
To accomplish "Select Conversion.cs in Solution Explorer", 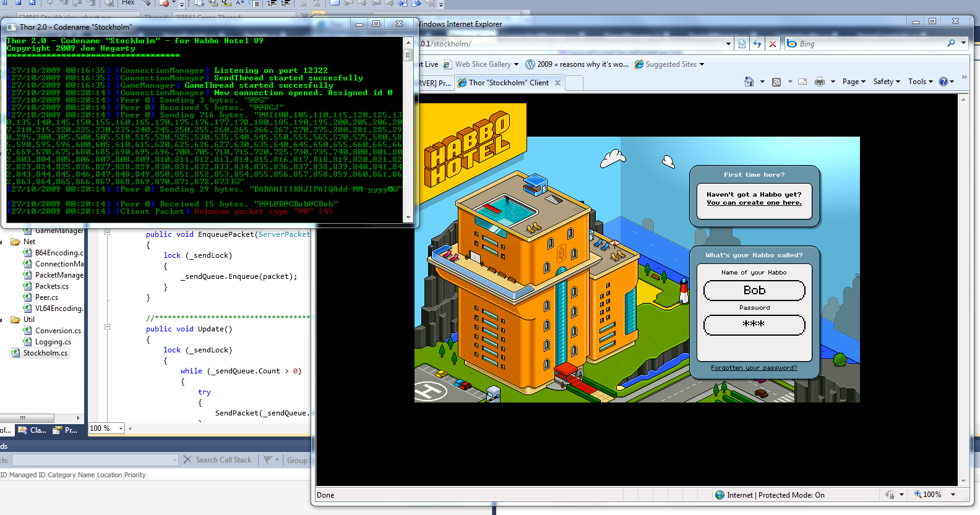I will (52, 331).
